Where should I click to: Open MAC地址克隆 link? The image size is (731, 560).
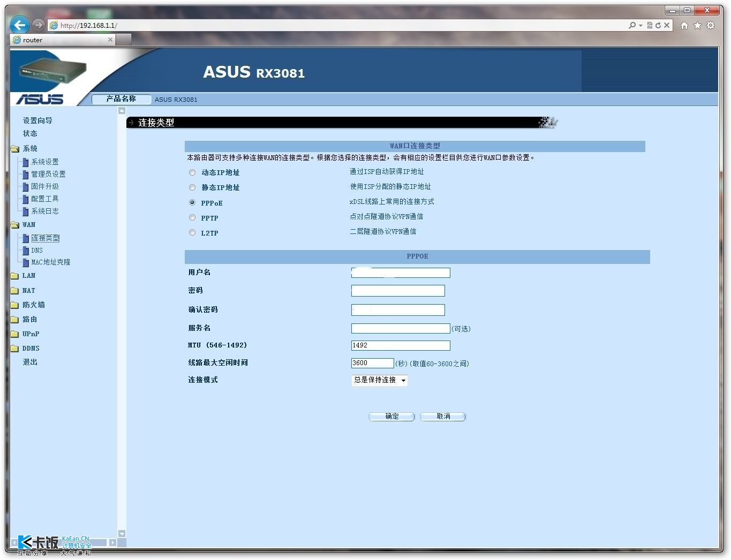51,262
